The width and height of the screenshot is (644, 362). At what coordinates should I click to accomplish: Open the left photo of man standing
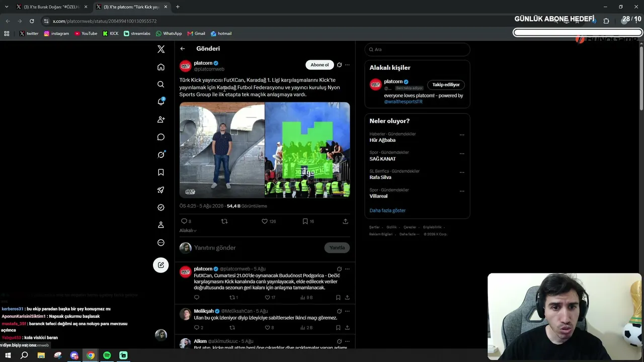(x=222, y=150)
